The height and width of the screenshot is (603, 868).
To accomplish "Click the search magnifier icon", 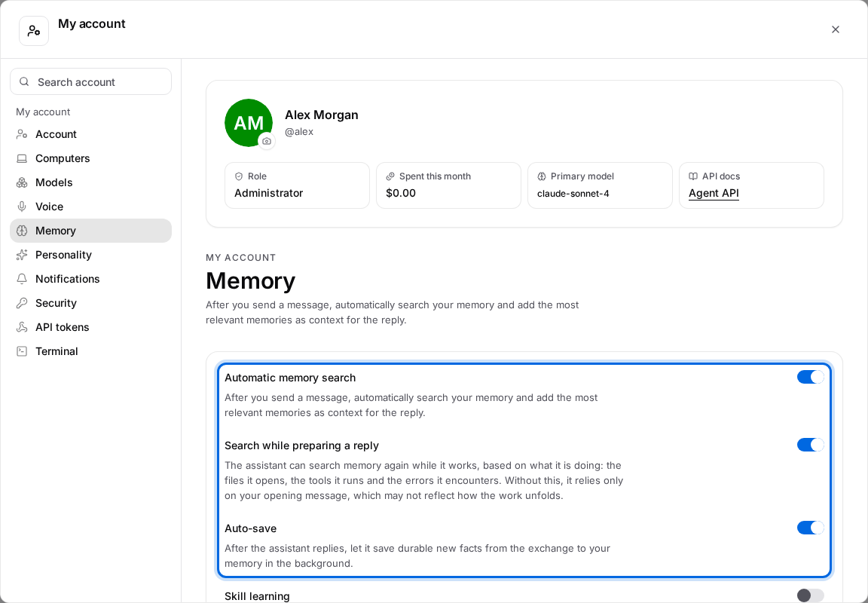I will (x=24, y=82).
